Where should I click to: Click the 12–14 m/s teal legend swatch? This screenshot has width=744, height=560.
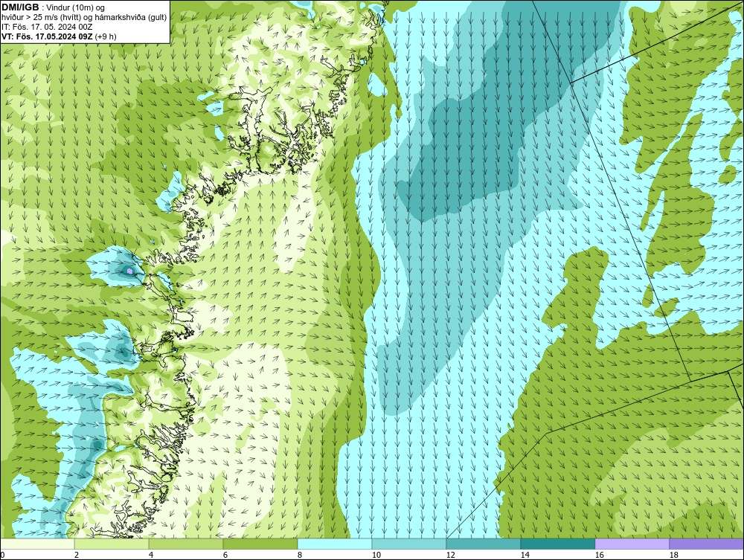pos(484,544)
